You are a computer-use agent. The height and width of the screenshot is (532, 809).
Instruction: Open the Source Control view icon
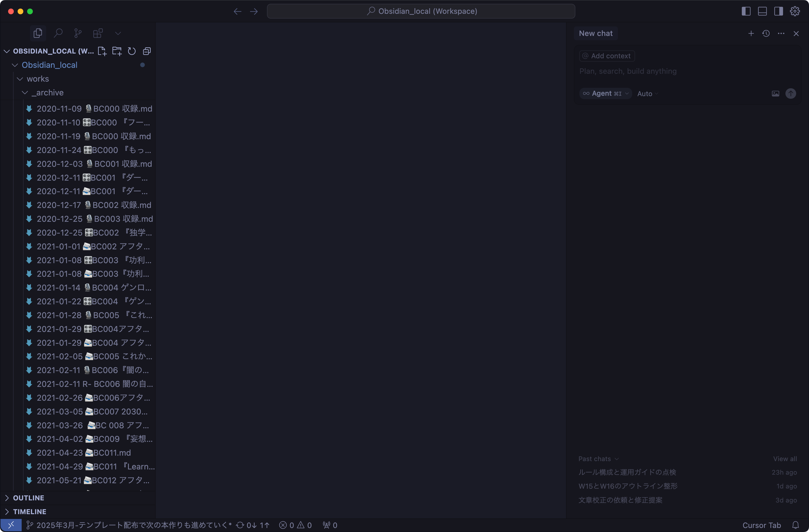click(78, 33)
